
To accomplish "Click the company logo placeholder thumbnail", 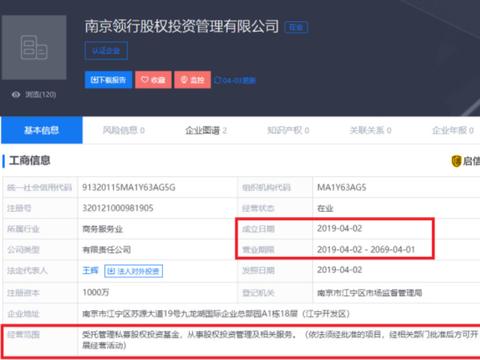I will (34, 47).
